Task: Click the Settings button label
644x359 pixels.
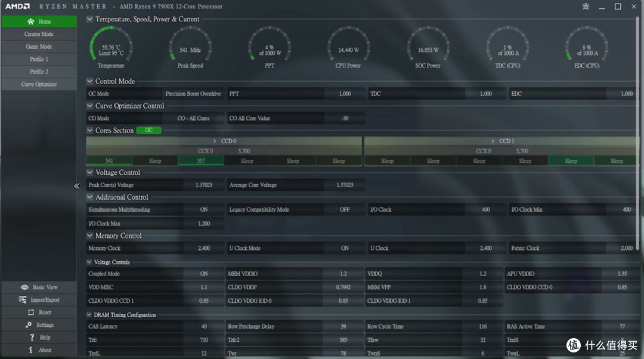Action: click(45, 325)
